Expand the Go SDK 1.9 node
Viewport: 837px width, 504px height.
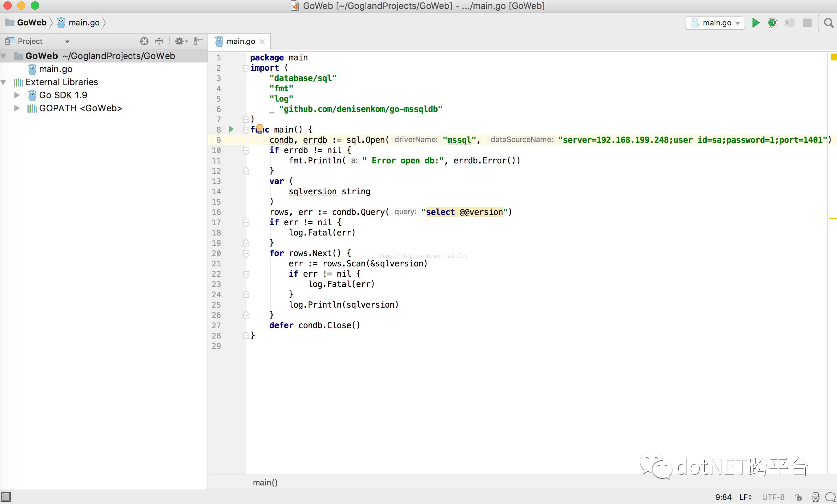[17, 95]
